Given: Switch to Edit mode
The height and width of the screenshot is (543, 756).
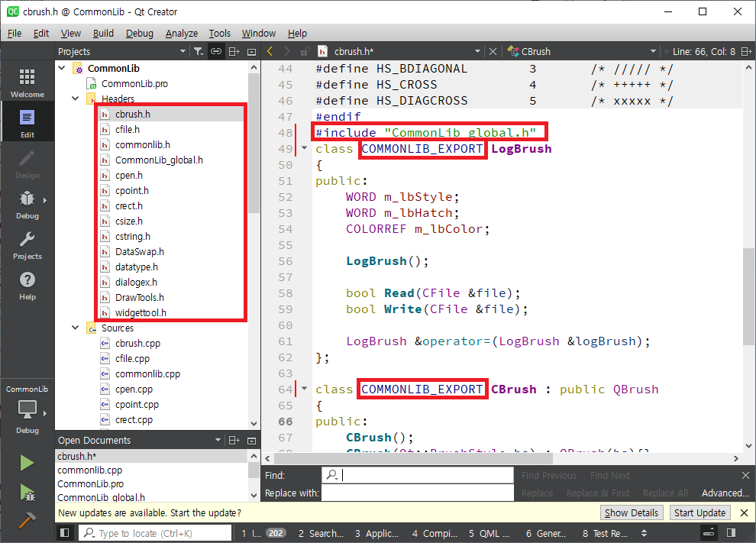Looking at the screenshot, I should (x=27, y=123).
